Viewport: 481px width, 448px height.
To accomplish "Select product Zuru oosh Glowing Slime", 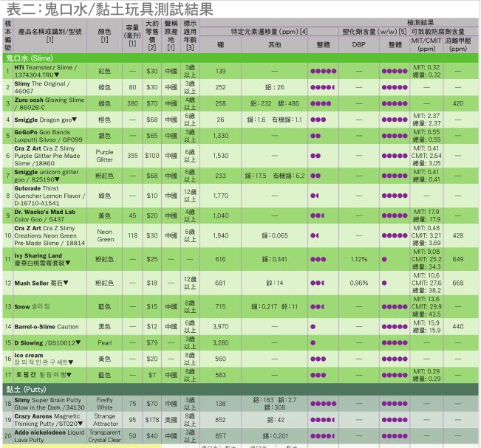I will pos(50,103).
